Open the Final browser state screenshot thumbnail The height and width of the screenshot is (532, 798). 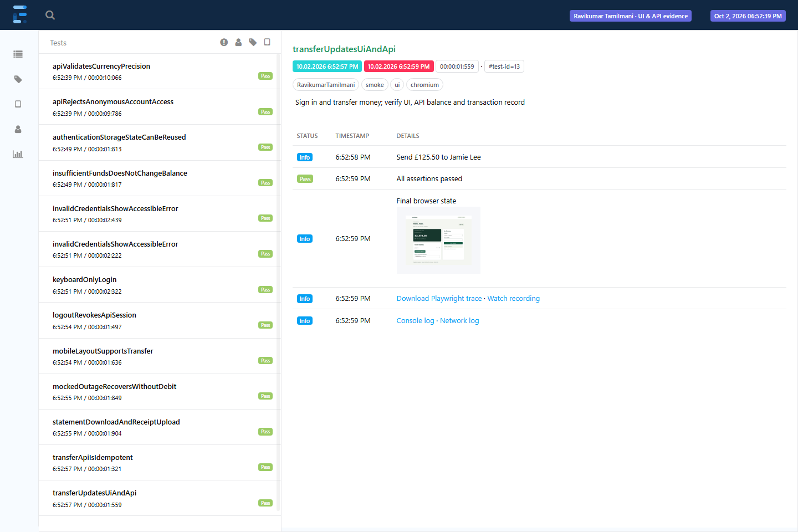(438, 240)
